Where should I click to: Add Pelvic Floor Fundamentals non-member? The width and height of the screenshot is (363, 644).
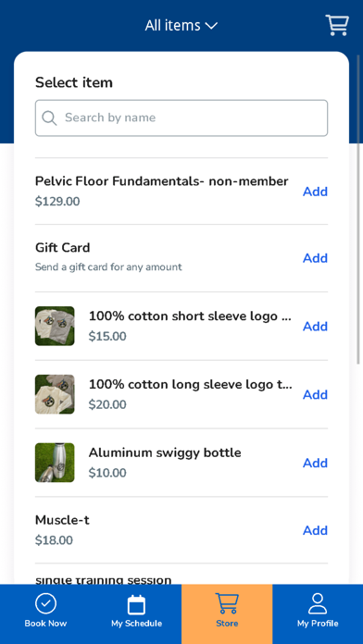(316, 192)
